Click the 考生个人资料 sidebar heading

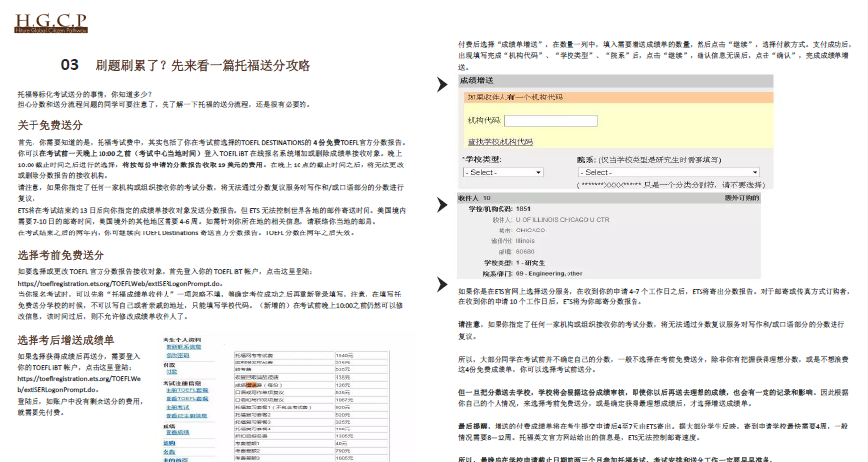pos(182,340)
